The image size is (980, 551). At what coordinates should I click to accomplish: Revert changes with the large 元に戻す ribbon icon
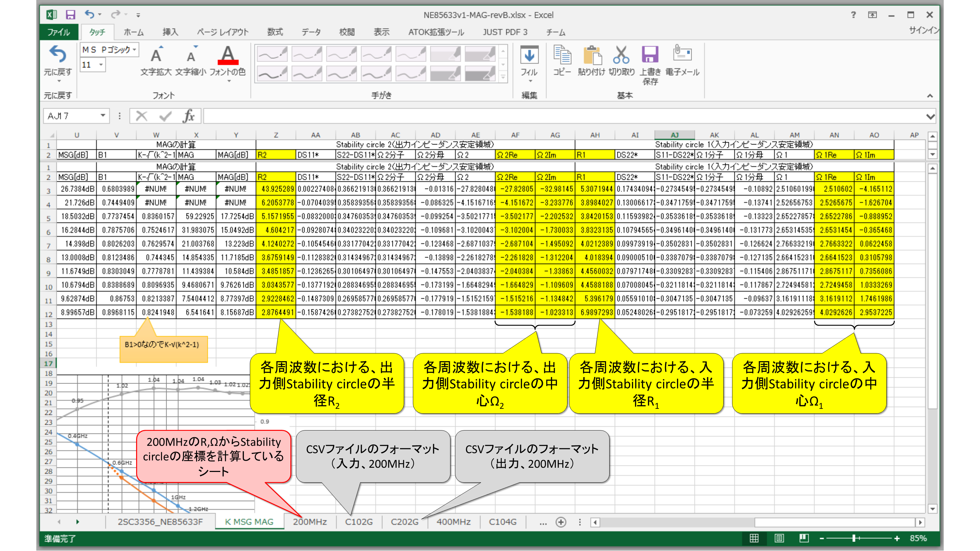coord(58,54)
